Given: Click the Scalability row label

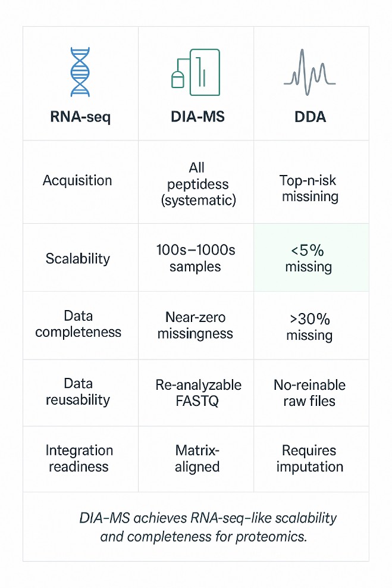Looking at the screenshot, I should 77,258.
